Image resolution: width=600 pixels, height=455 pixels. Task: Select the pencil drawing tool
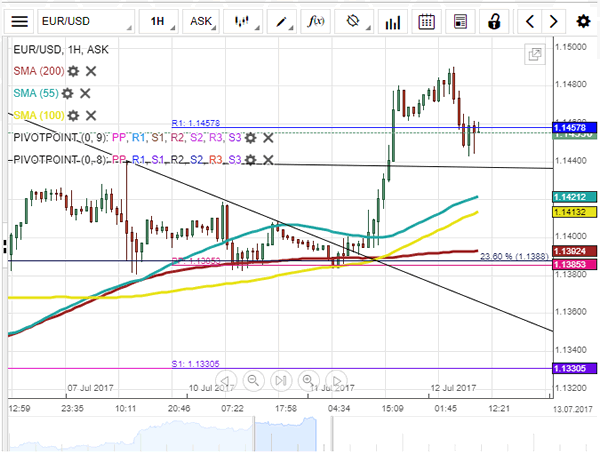[x=281, y=21]
